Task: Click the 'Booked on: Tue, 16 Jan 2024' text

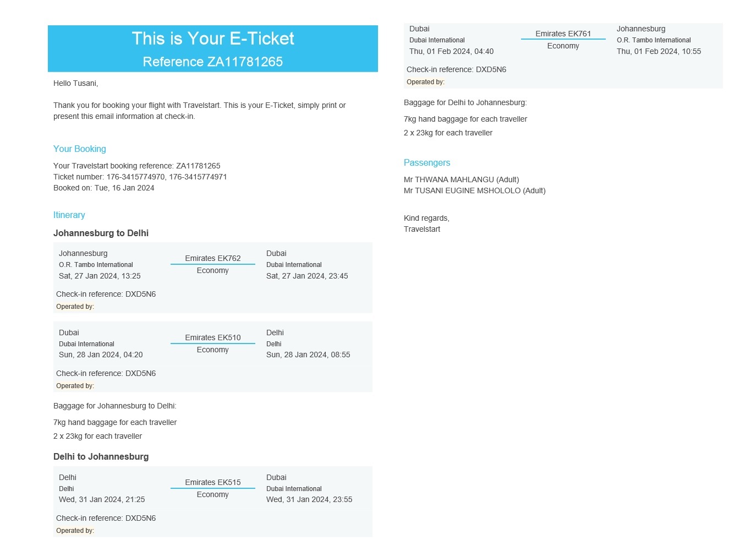Action: click(104, 188)
